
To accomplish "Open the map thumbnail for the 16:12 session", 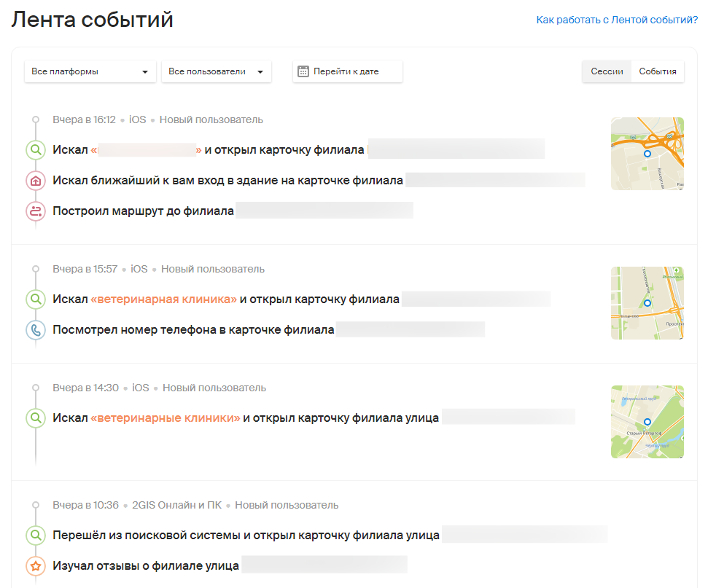I will pos(647,154).
